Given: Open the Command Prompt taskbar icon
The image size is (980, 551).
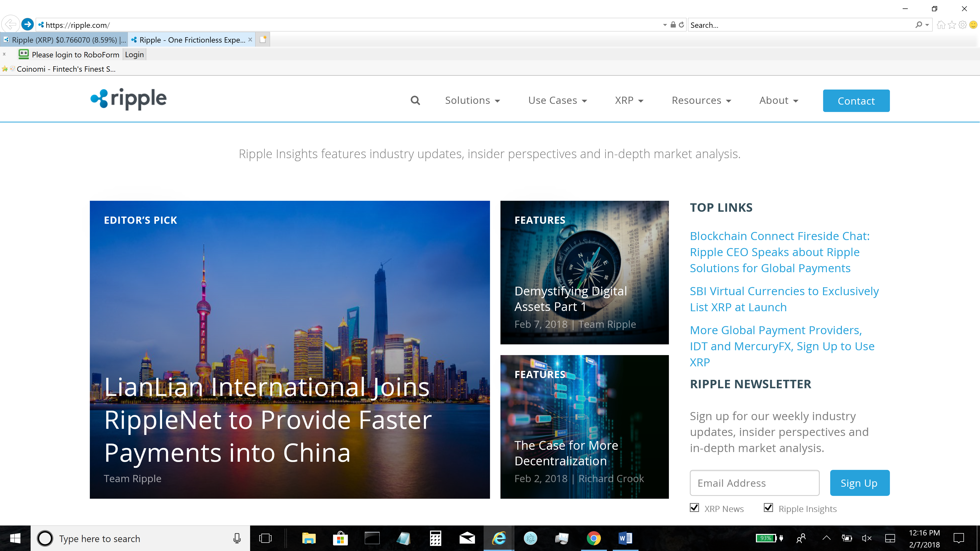Looking at the screenshot, I should [x=372, y=539].
